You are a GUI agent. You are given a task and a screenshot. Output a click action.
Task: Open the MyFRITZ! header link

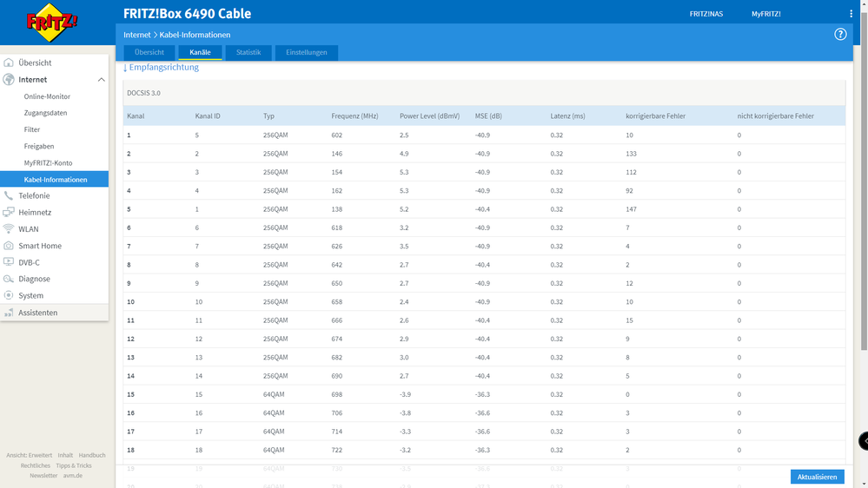(765, 14)
